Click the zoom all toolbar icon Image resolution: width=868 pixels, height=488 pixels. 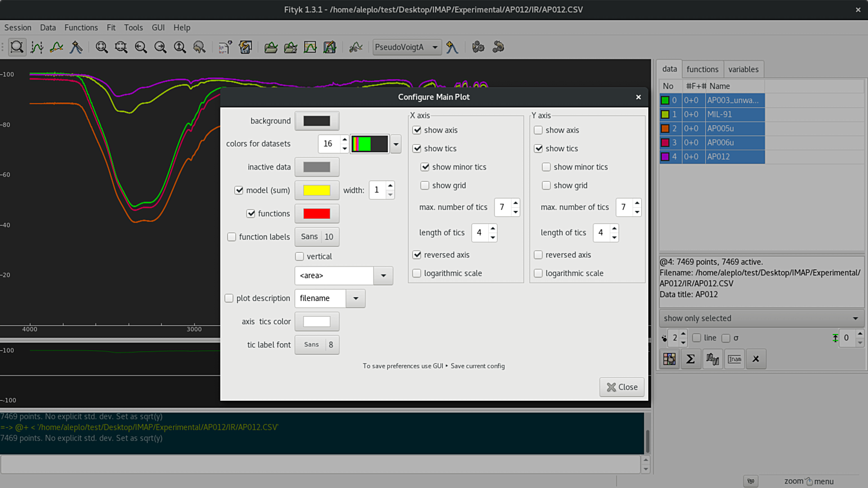[102, 47]
